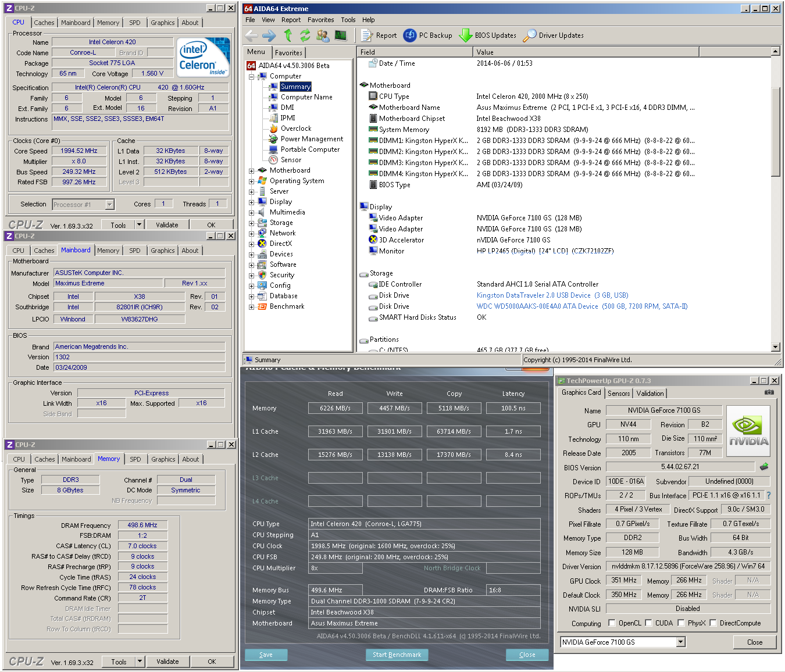Screen dimensions: 785x672
Task: Select the DirectX node in AIDA64 tree
Action: click(x=281, y=244)
